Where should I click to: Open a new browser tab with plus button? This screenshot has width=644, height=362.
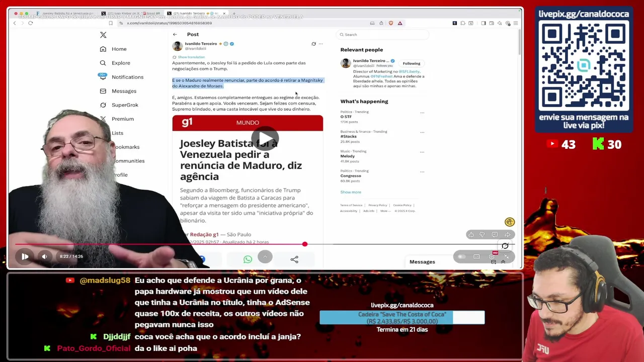233,13
